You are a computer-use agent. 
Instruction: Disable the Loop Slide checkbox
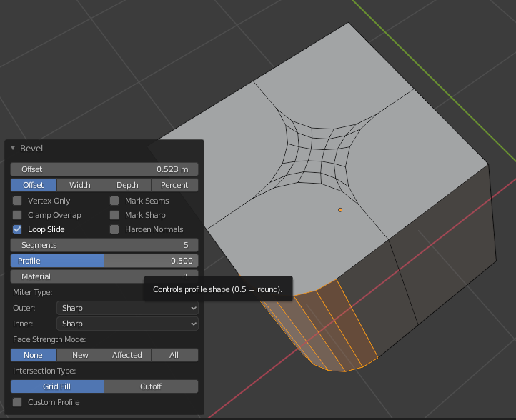[17, 229]
